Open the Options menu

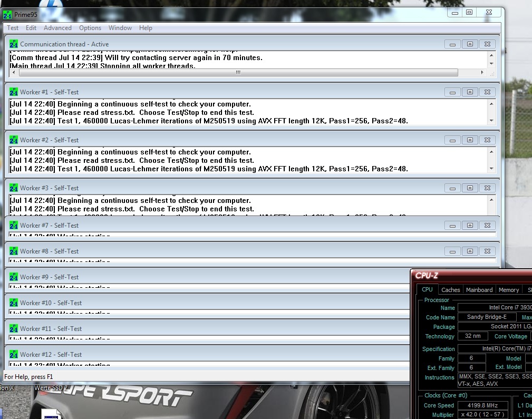pos(90,28)
